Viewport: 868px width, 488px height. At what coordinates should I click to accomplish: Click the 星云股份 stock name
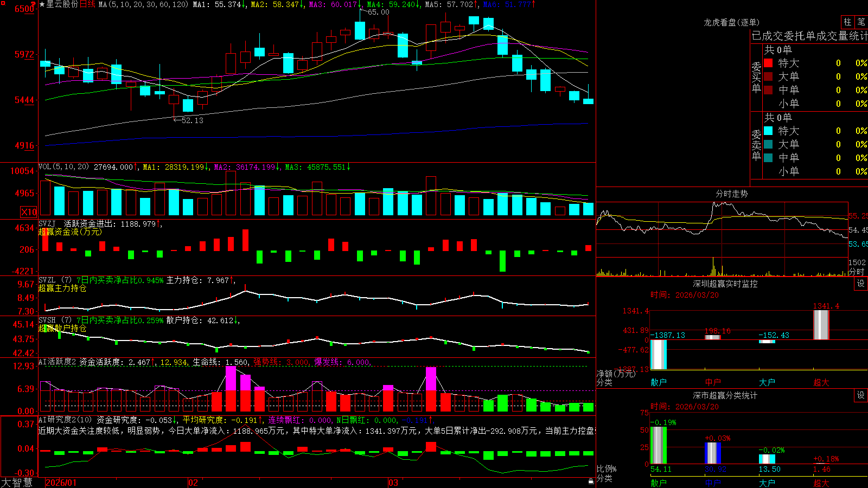(62, 4)
